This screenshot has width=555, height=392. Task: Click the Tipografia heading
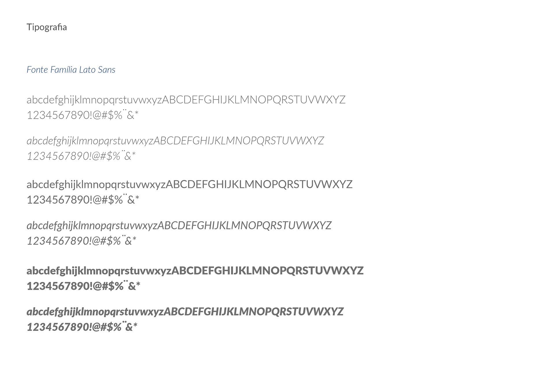47,27
